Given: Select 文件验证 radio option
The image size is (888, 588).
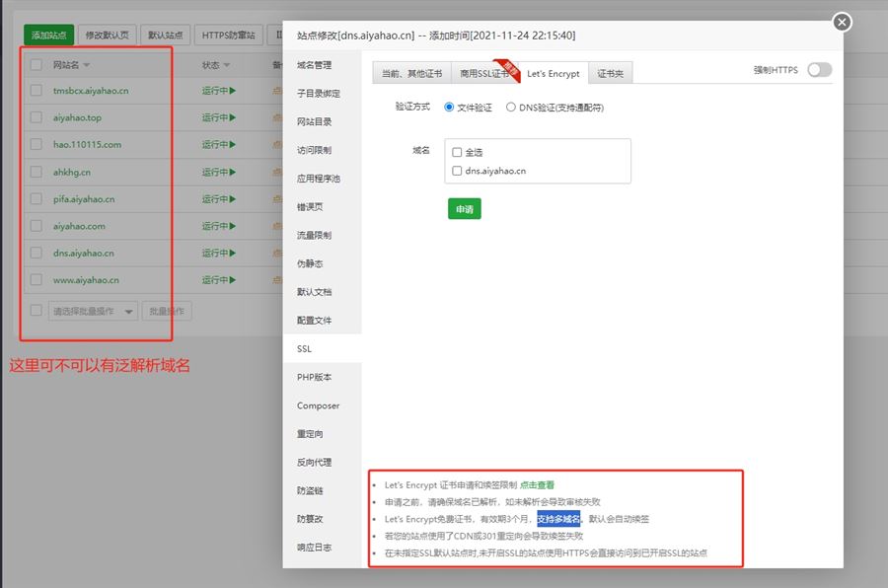Looking at the screenshot, I should tap(449, 107).
